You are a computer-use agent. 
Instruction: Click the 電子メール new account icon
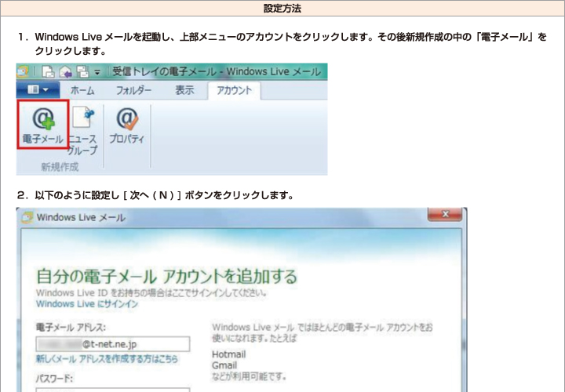43,125
